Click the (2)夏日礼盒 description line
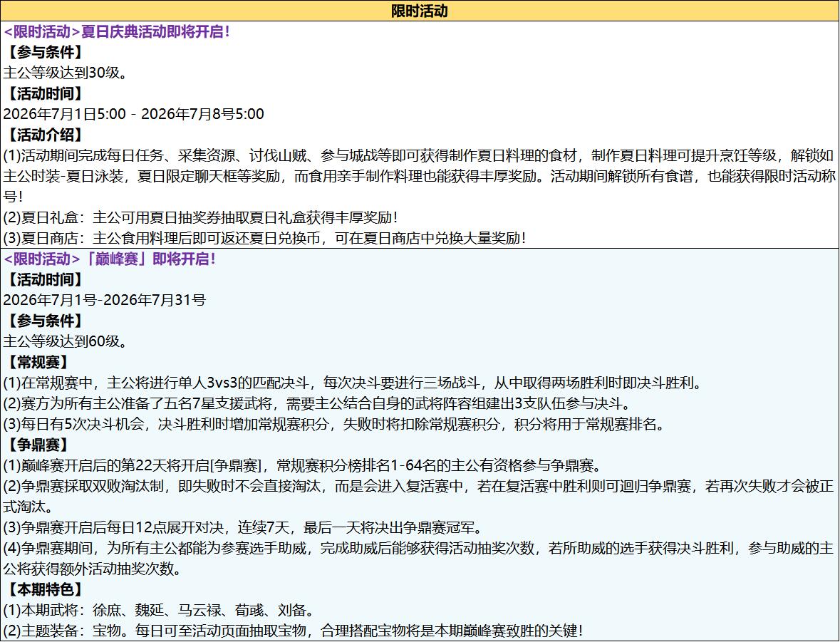 [201, 217]
